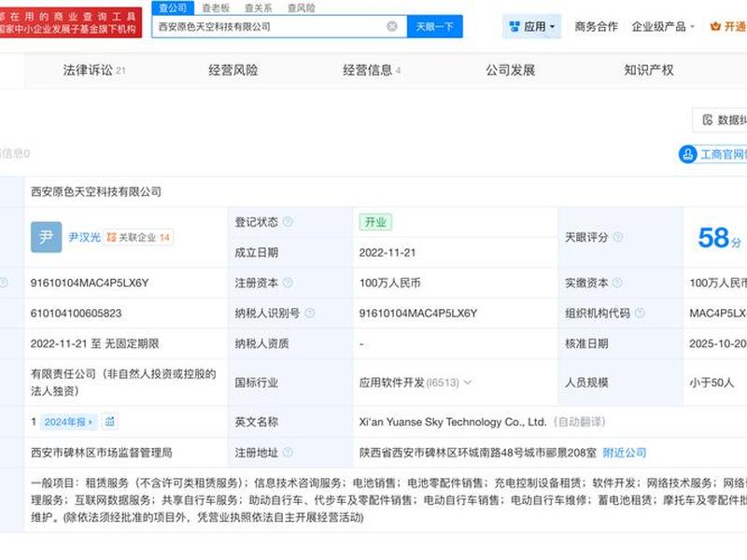The image size is (747, 560).
Task: Click help icon next to 组织机构代码
Action: click(640, 313)
